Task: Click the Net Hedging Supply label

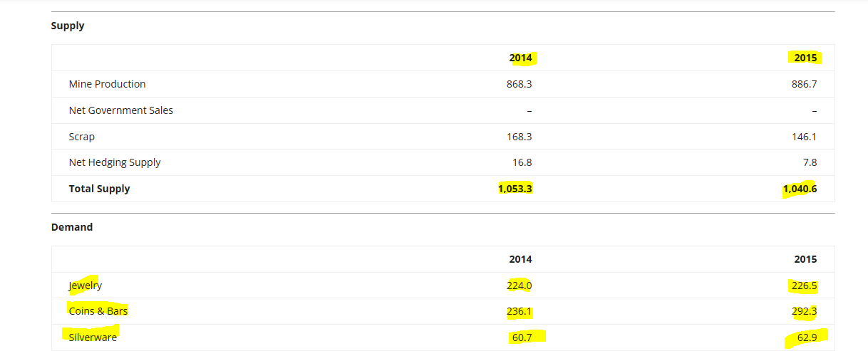Action: 115,162
